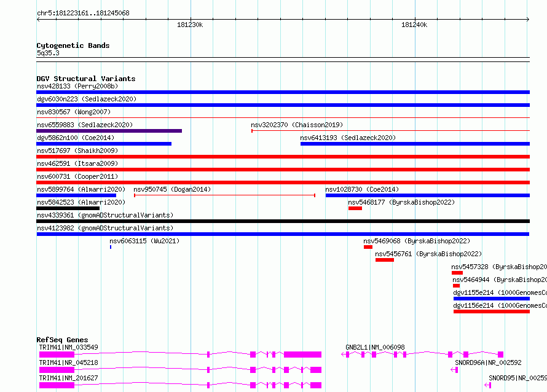Screen dimensions: 547x392
Task: Click the nsv5899764 (Almarri2020) blue bar
Action: click(76, 195)
